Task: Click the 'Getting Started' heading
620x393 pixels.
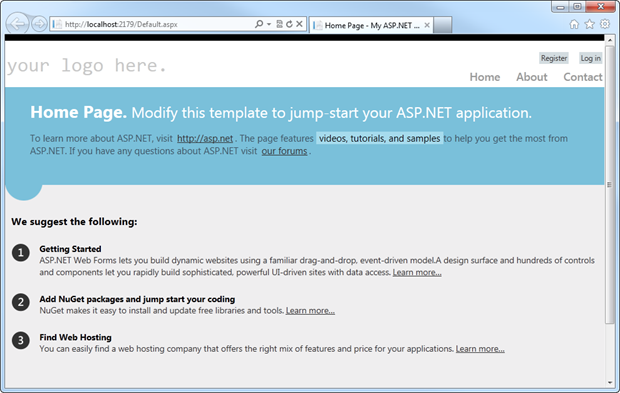Action: [x=70, y=249]
